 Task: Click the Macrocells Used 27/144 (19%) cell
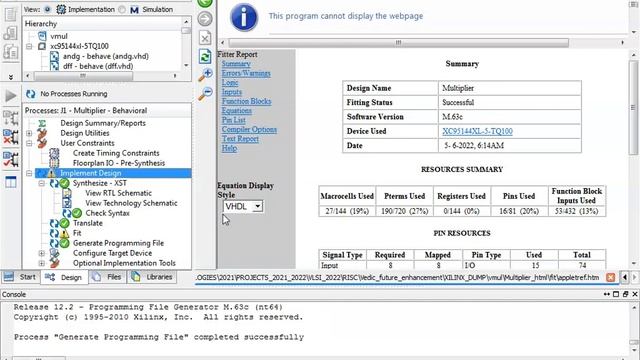tap(347, 211)
